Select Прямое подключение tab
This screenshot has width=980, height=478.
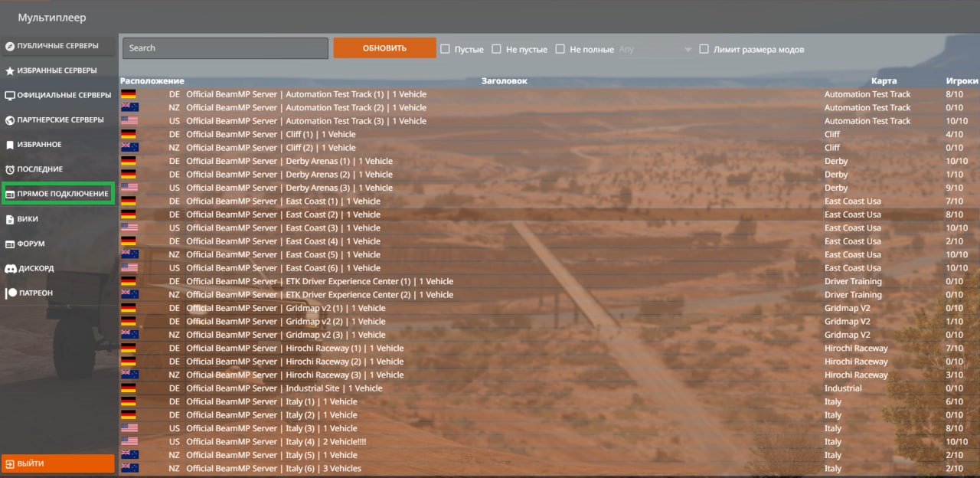pyautogui.click(x=58, y=194)
